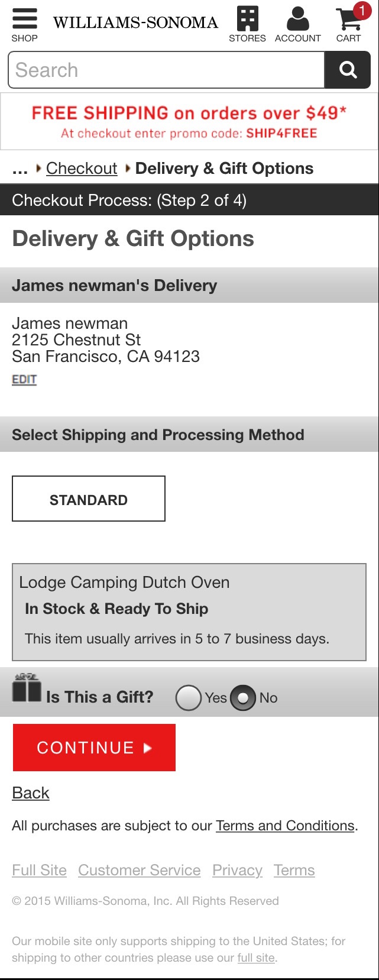Click the Back link
The height and width of the screenshot is (980, 379).
[x=30, y=793]
